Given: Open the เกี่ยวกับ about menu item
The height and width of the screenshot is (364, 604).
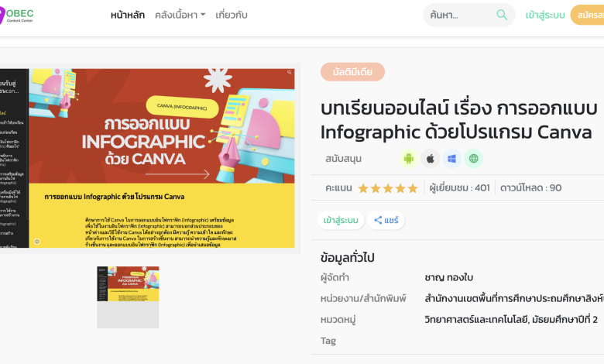Looking at the screenshot, I should [x=231, y=15].
